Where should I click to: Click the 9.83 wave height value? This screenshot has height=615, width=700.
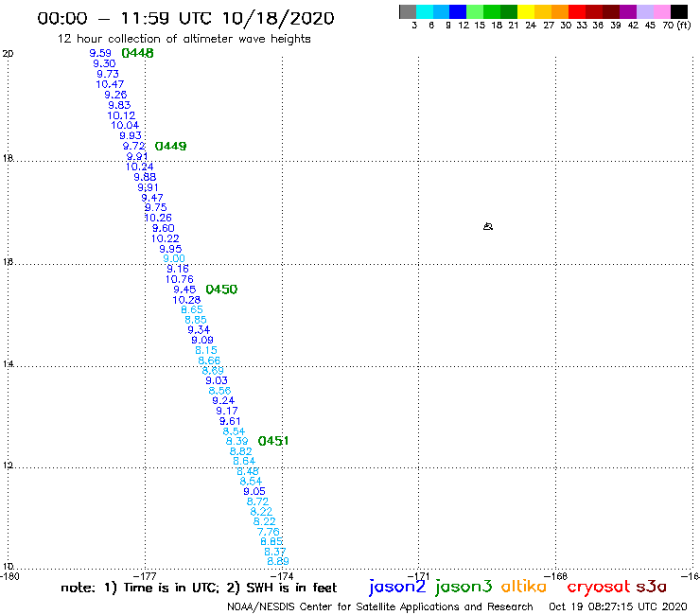point(119,105)
